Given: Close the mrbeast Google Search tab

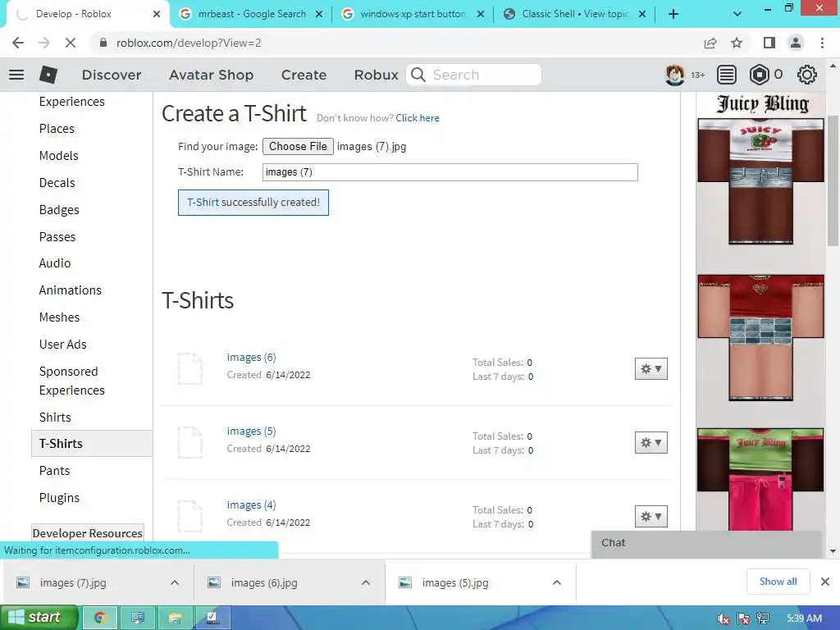Looking at the screenshot, I should (x=319, y=15).
